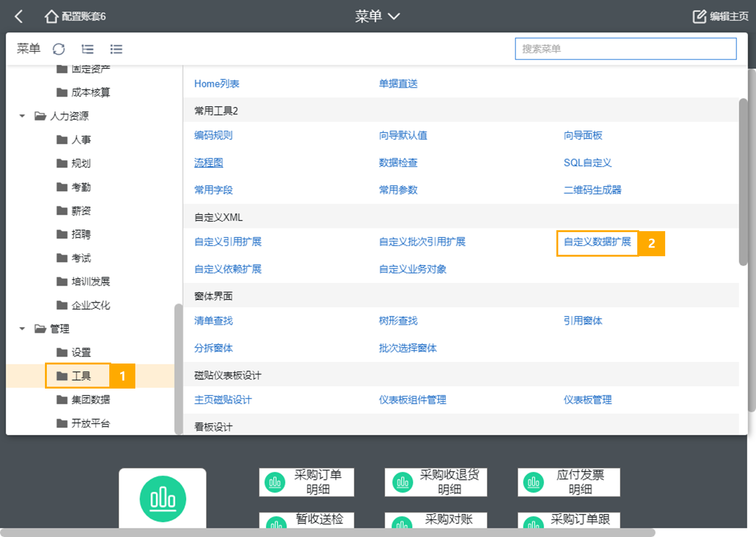Open the 菜单 dropdown in the title bar
The image size is (756, 537).
378,17
